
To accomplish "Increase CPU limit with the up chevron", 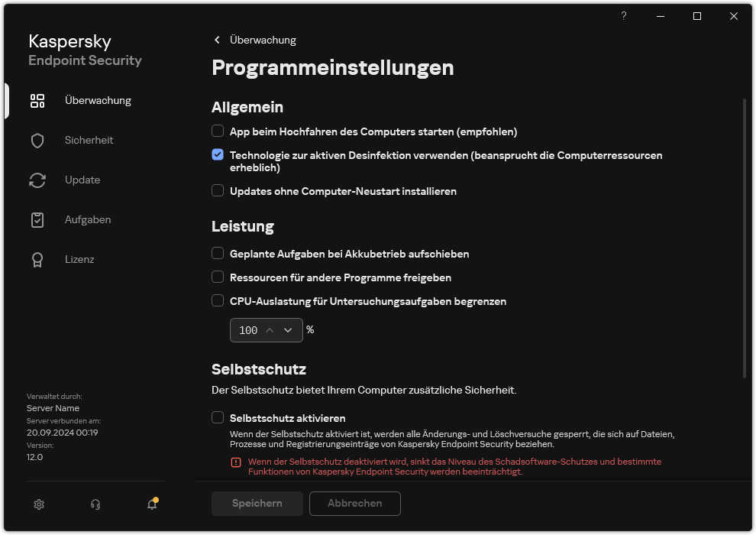I will coord(271,330).
